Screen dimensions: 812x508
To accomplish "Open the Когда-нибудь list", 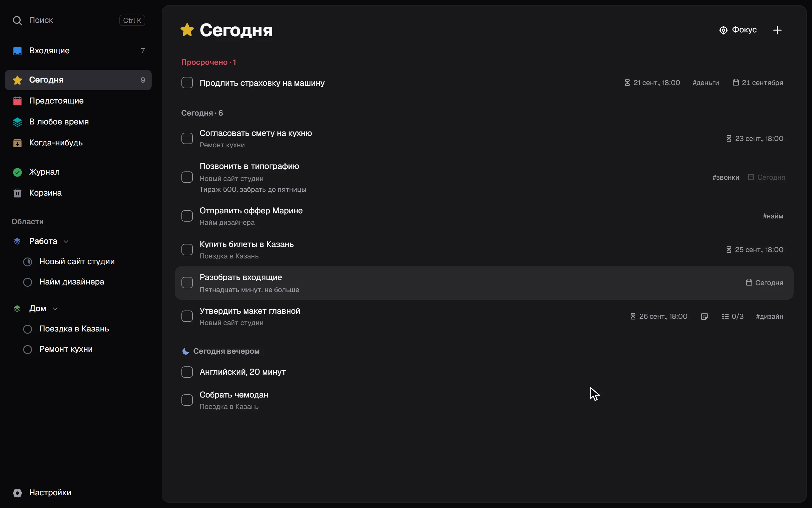I will pos(78,143).
